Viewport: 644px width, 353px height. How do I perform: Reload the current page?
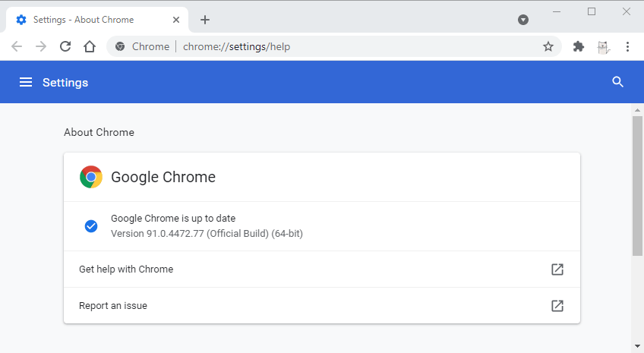pyautogui.click(x=65, y=46)
